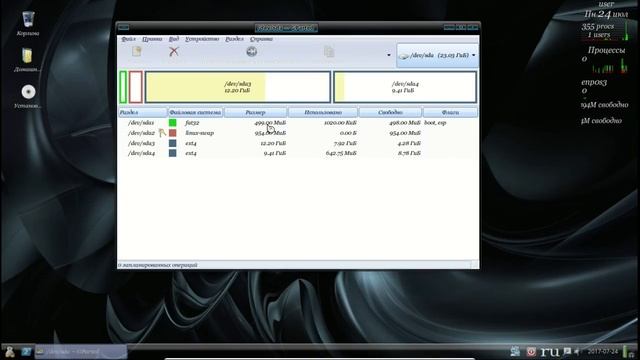
Task: Click the 642.75 MiB used value
Action: 341,153
